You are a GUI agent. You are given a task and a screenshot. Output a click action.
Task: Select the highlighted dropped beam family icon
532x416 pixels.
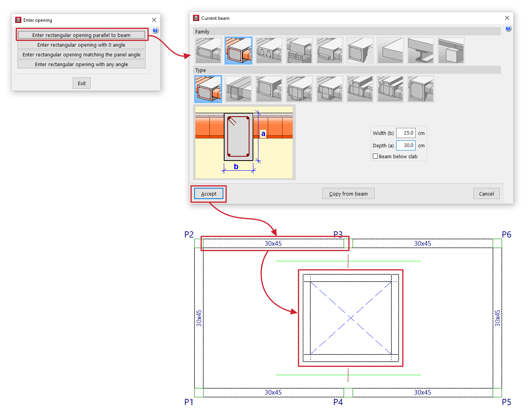tap(239, 51)
